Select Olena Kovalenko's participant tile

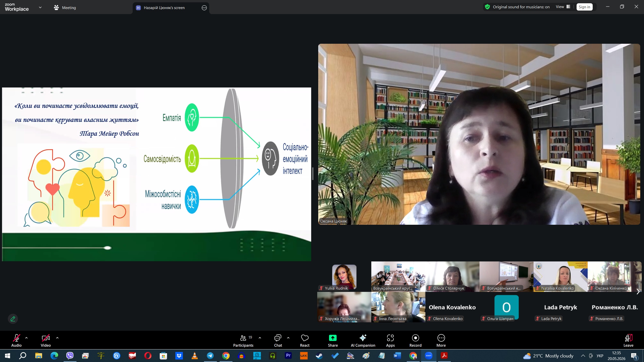pyautogui.click(x=452, y=307)
